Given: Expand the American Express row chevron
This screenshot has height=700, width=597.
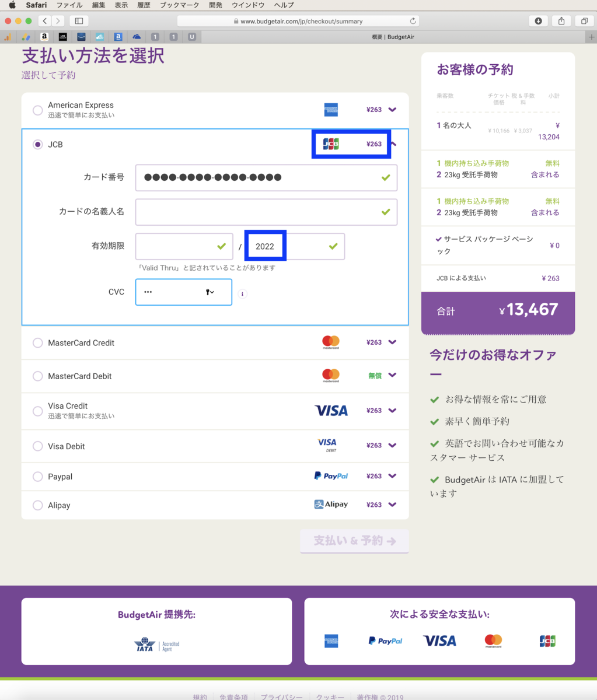Looking at the screenshot, I should tap(392, 110).
